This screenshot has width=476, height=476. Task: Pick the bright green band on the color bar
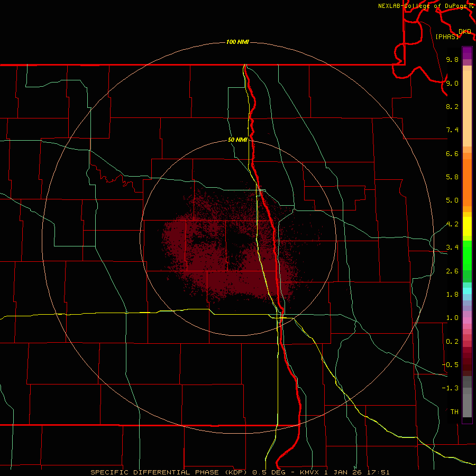coord(467,255)
